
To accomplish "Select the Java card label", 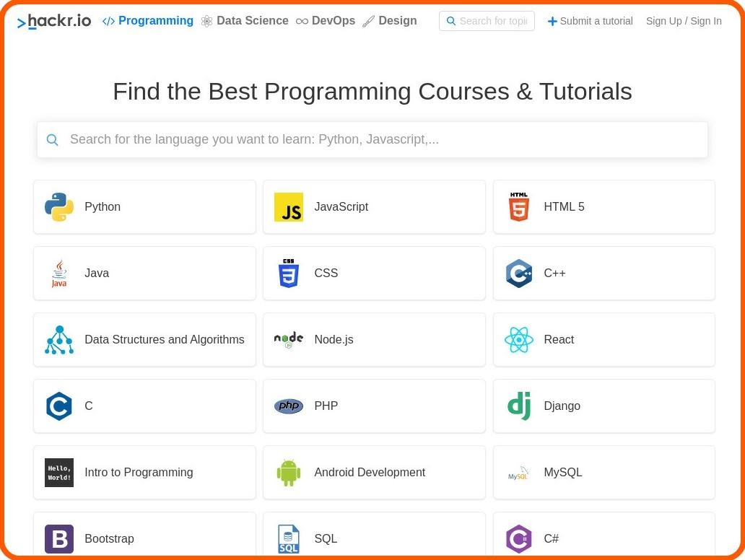I will (x=97, y=274).
